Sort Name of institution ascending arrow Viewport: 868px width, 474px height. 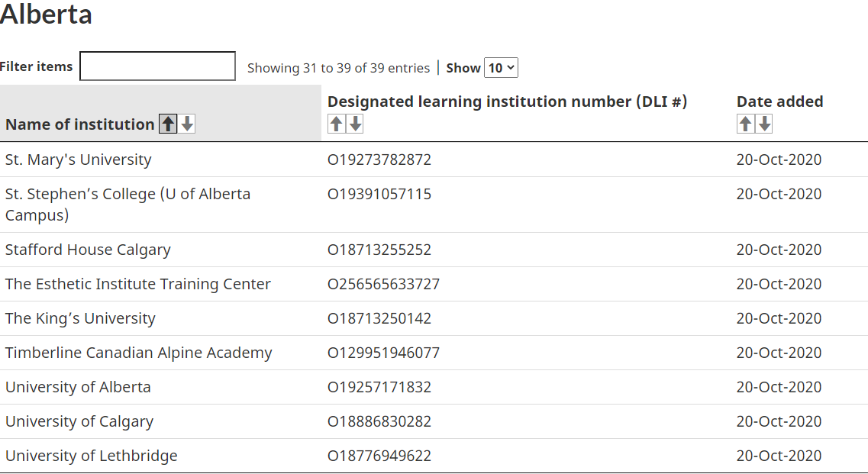[x=168, y=124]
